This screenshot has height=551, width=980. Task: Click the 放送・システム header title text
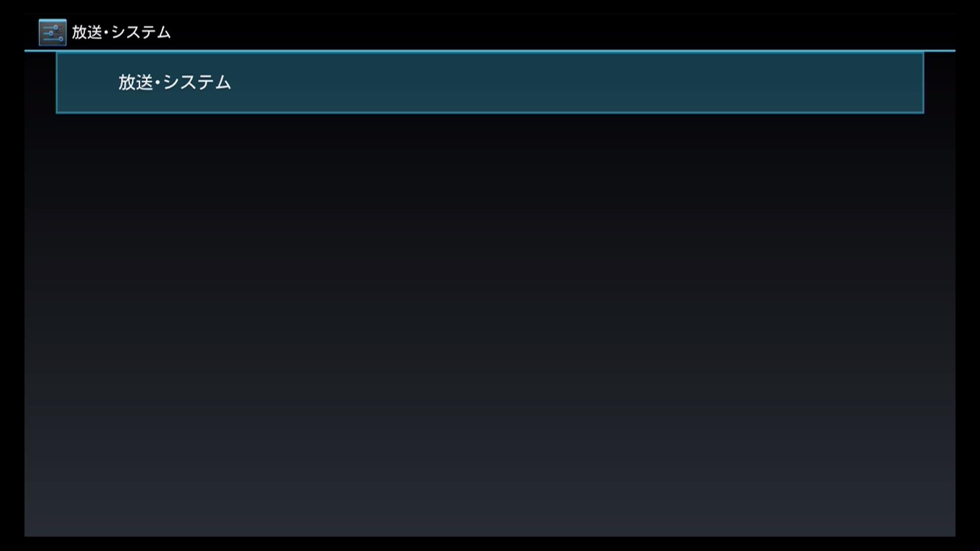(121, 32)
